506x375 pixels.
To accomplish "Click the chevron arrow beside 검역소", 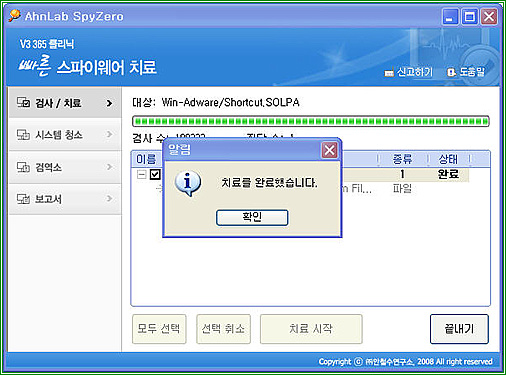I will (x=109, y=166).
